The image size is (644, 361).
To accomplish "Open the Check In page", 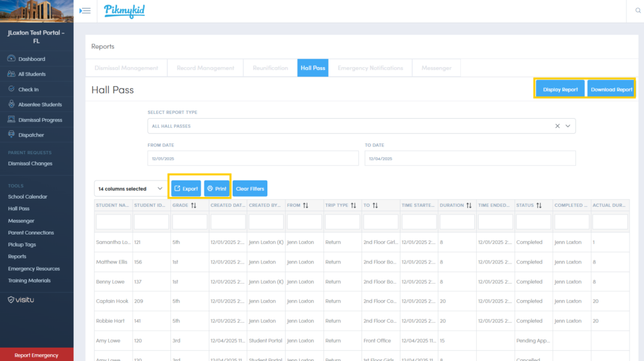I will click(28, 89).
